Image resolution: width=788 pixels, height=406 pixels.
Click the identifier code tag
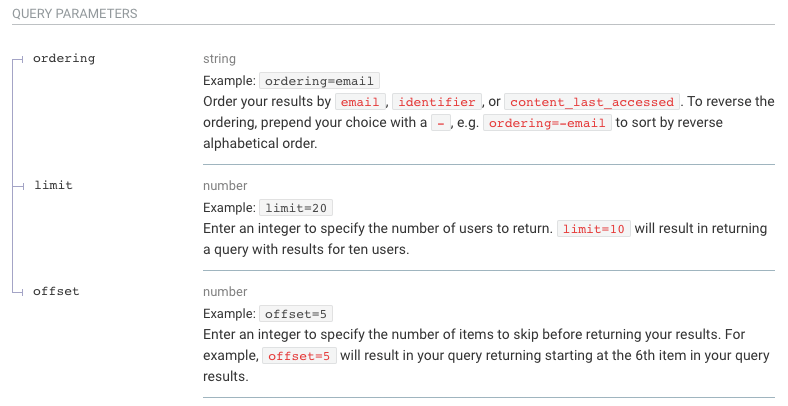coord(437,102)
